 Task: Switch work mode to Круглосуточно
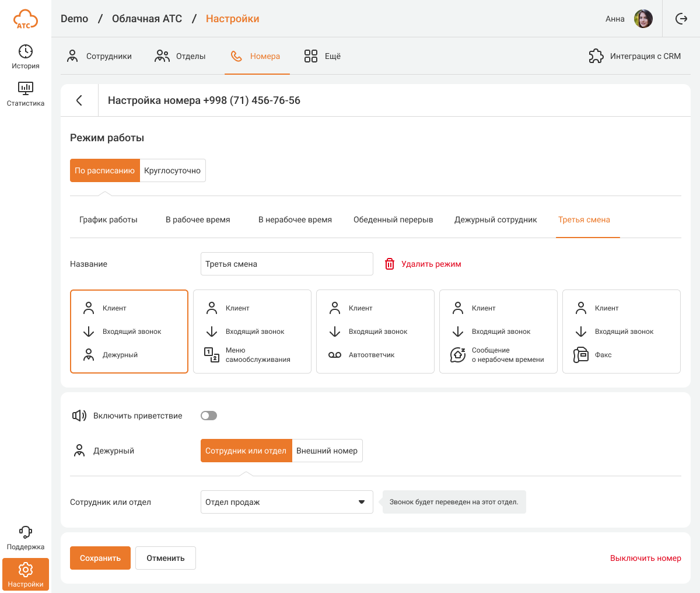173,170
